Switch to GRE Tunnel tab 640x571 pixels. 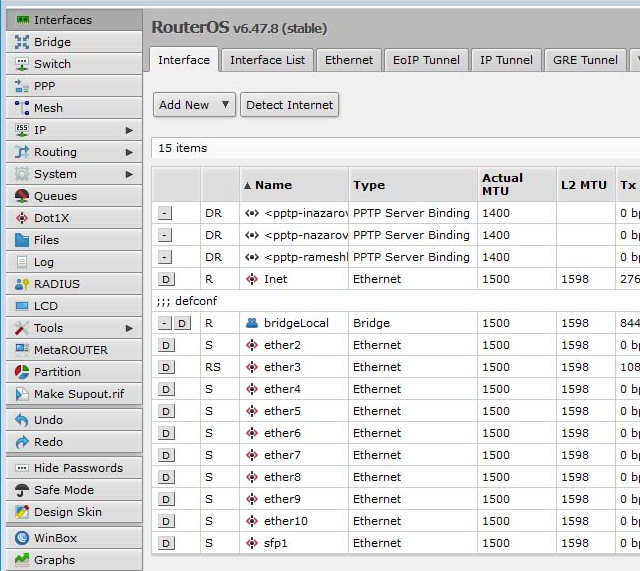pos(585,60)
